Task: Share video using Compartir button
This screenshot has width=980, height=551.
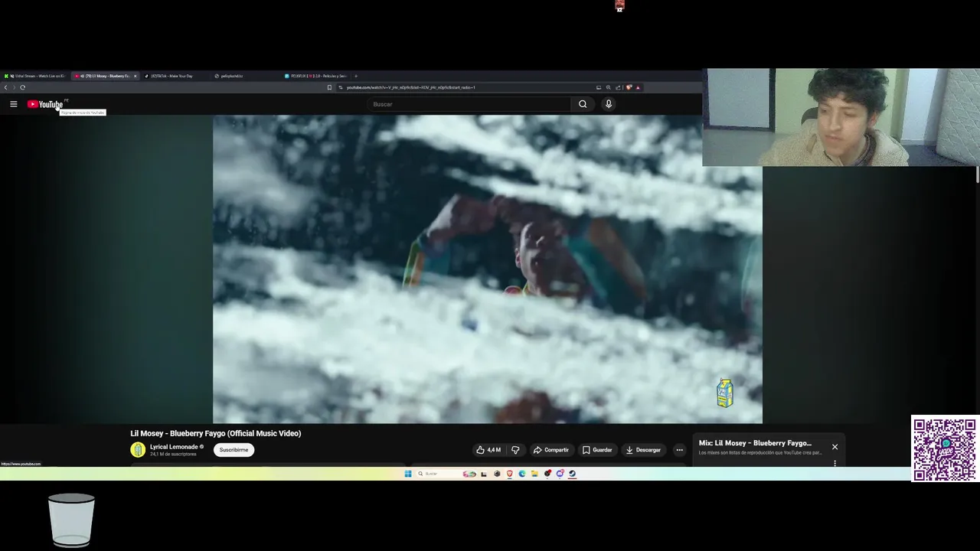Action: (551, 450)
